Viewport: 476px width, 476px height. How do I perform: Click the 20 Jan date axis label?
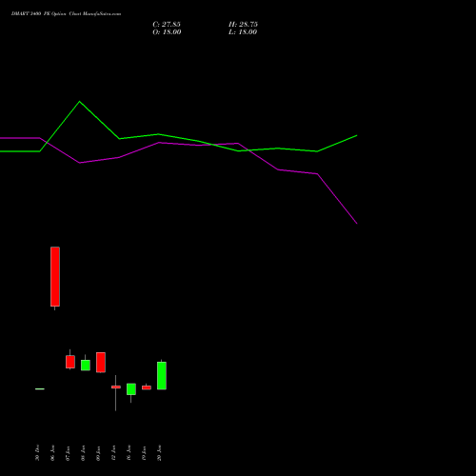(159, 453)
